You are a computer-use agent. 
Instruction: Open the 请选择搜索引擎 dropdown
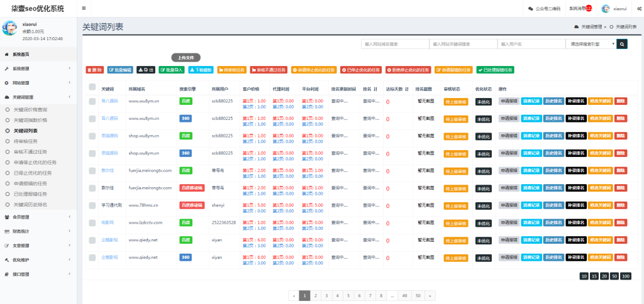tap(590, 44)
